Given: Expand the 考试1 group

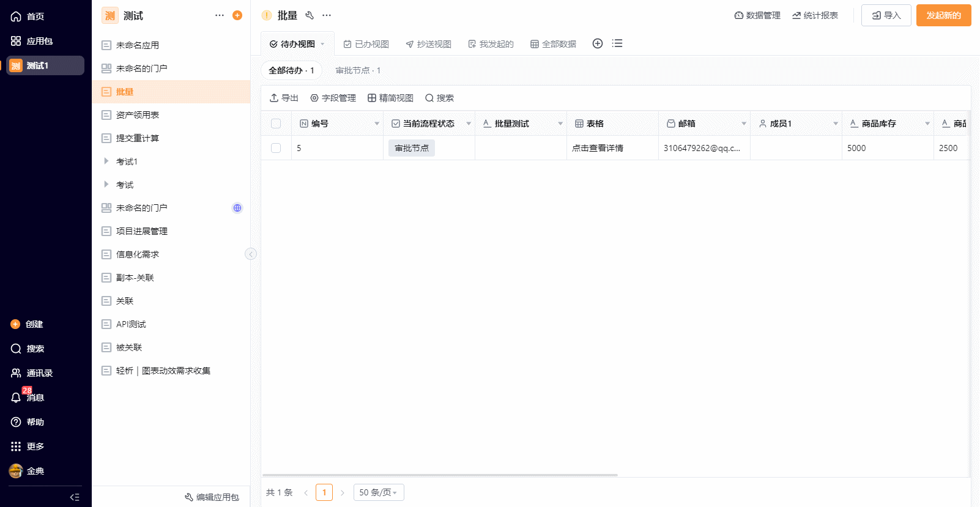Looking at the screenshot, I should (x=106, y=161).
